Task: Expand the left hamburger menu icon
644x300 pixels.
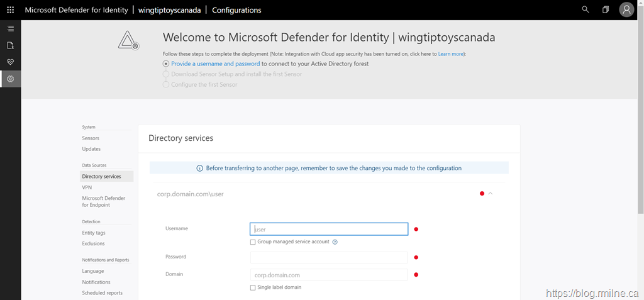Action: click(x=10, y=29)
